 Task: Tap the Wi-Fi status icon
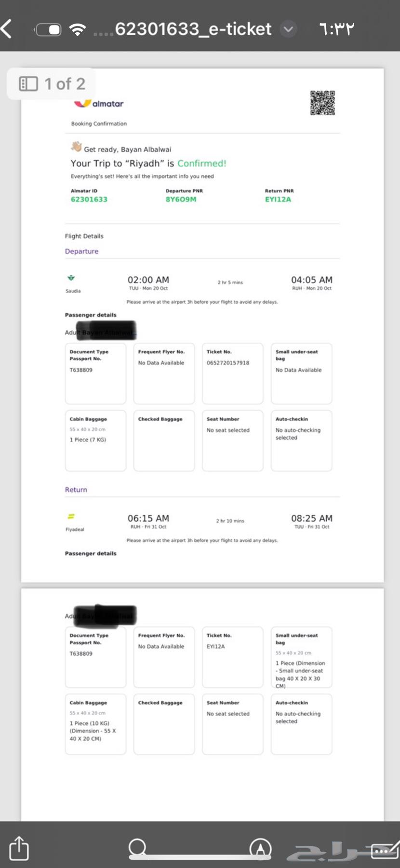(x=77, y=29)
